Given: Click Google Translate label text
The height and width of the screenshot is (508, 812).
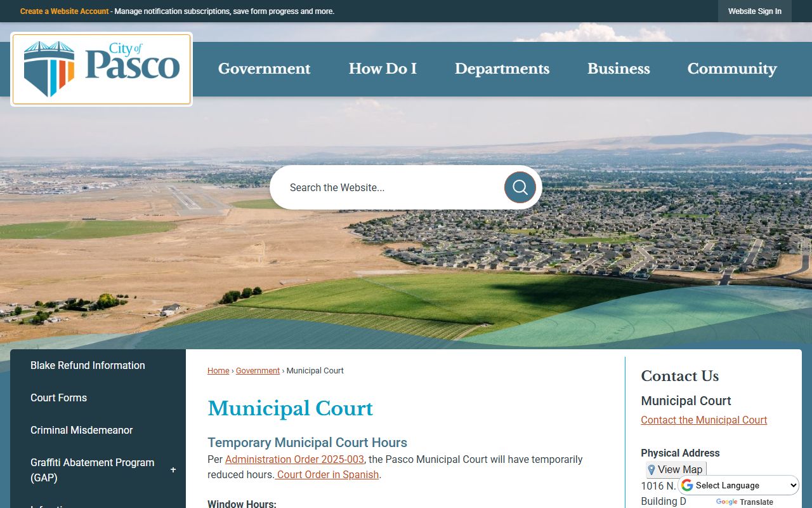Looking at the screenshot, I should (x=745, y=502).
